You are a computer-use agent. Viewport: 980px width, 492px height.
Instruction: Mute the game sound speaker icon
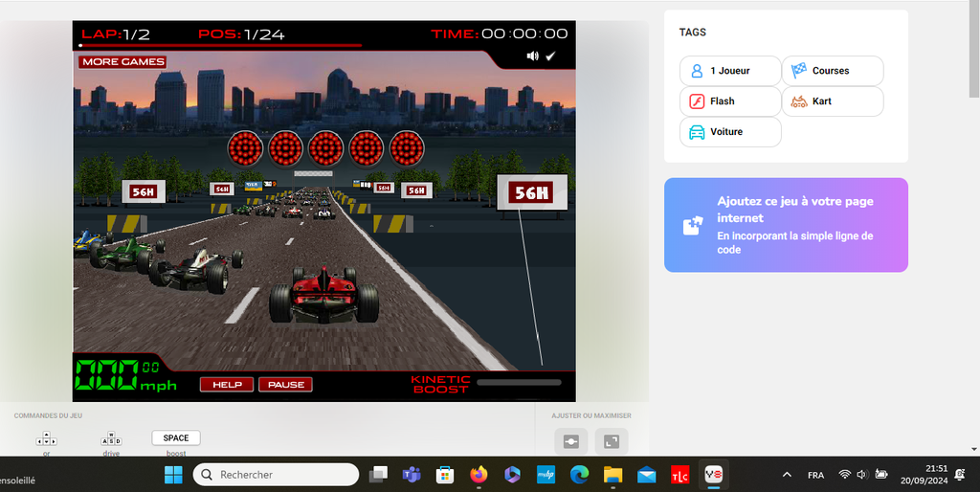click(533, 56)
